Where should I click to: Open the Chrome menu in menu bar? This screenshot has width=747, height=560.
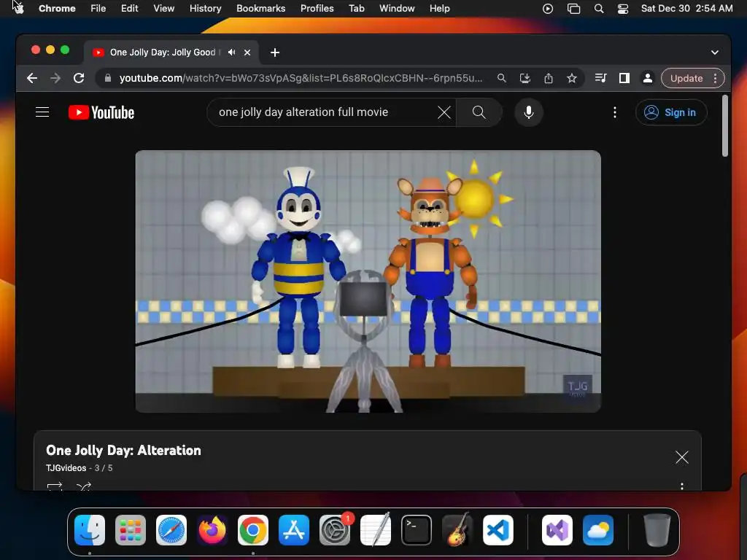tap(57, 9)
